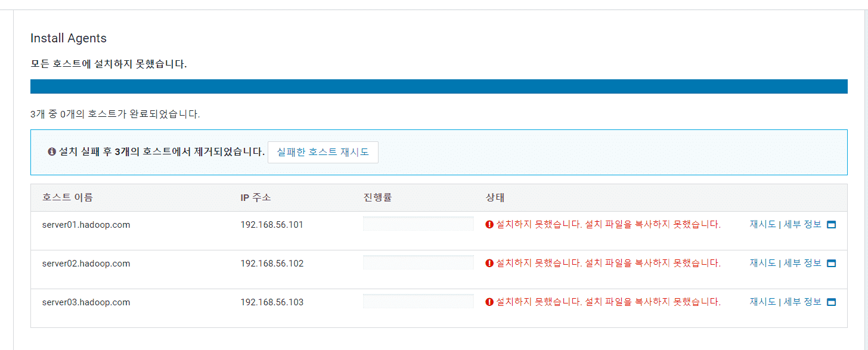Open details window icon for server01.hadoop.com
This screenshot has height=350, width=868.
(x=832, y=225)
